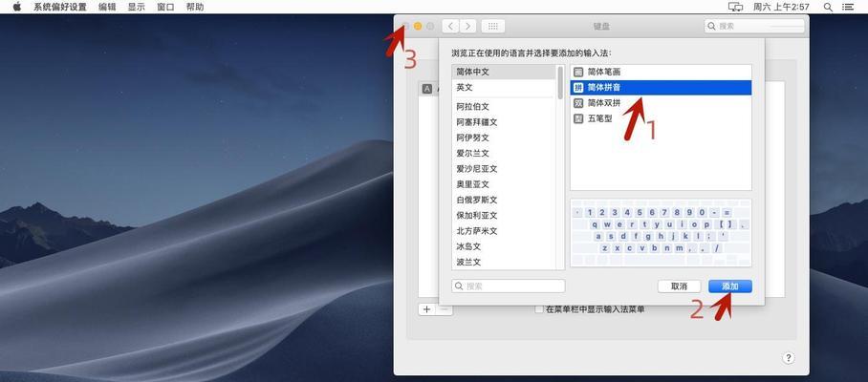Focus the search field below the language list
This screenshot has height=382, width=868.
pos(509,286)
